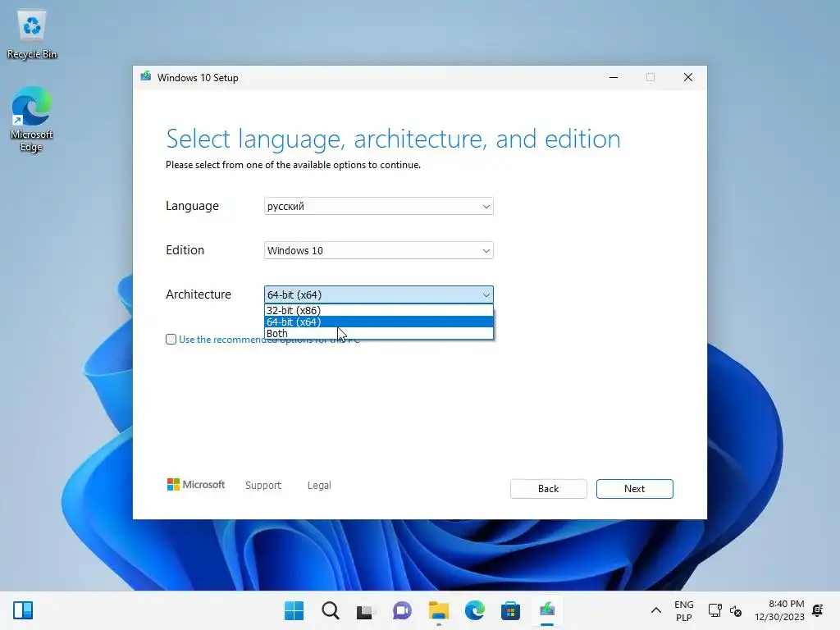Open the notification center icon
The width and height of the screenshot is (840, 630).
coord(818,610)
